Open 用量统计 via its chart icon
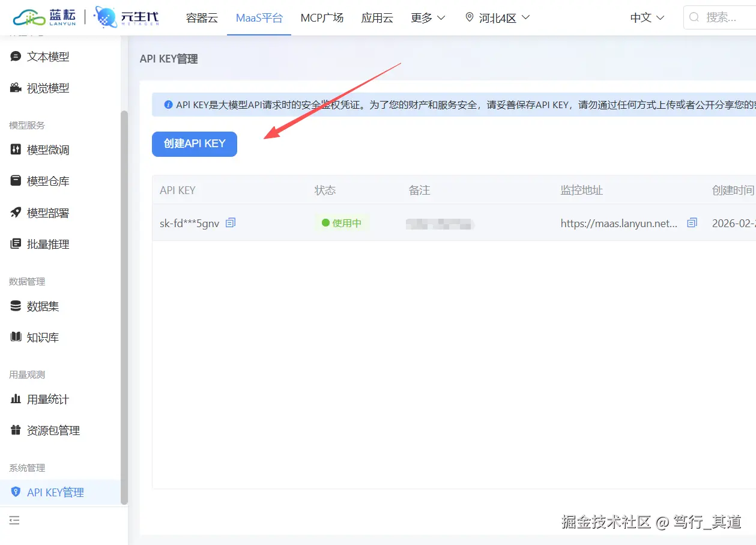 [x=13, y=399]
